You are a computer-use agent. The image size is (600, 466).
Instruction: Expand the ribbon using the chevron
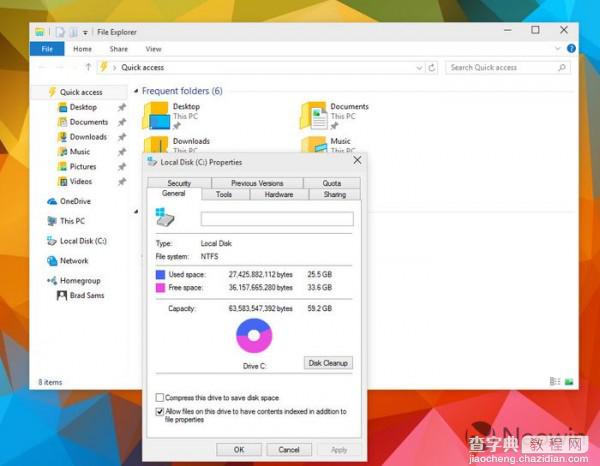(557, 49)
